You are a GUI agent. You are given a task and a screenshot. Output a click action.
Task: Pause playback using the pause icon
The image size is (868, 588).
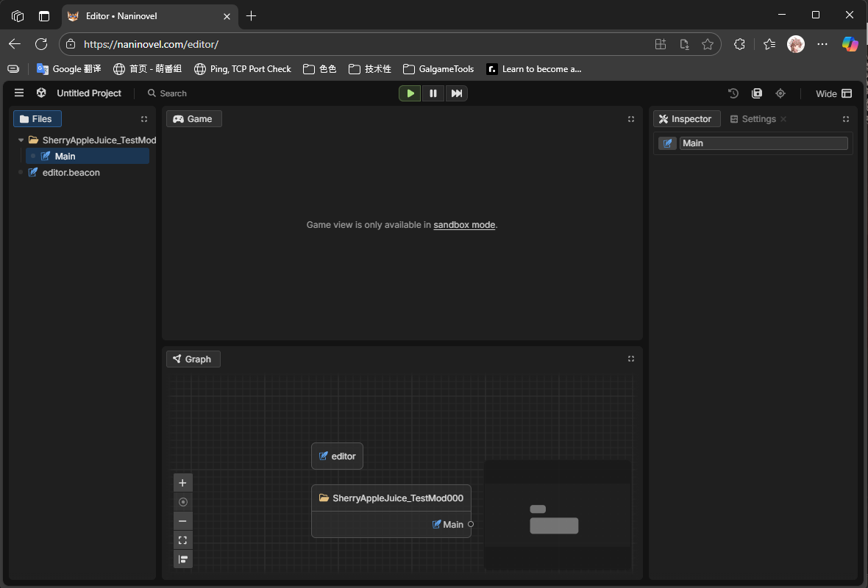[433, 93]
